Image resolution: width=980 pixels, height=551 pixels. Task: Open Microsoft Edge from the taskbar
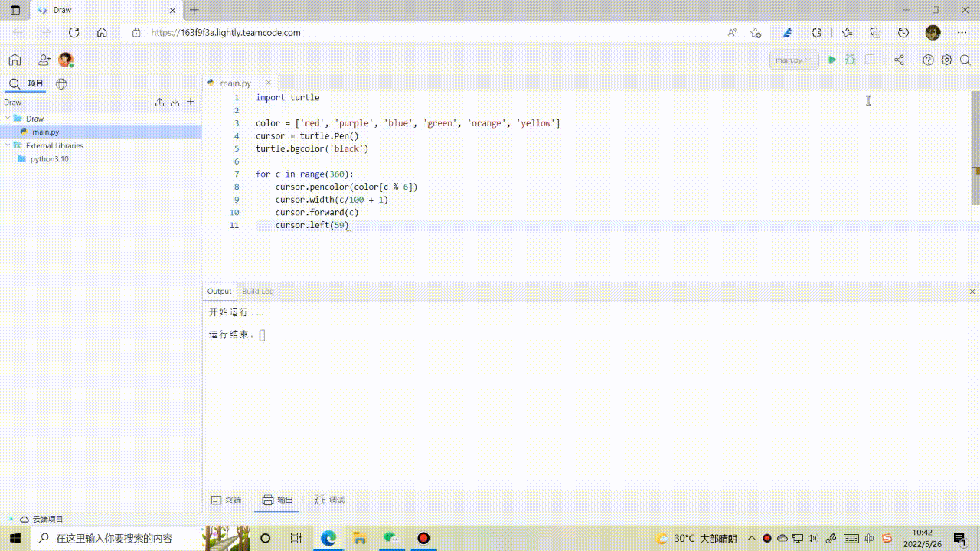pyautogui.click(x=328, y=538)
